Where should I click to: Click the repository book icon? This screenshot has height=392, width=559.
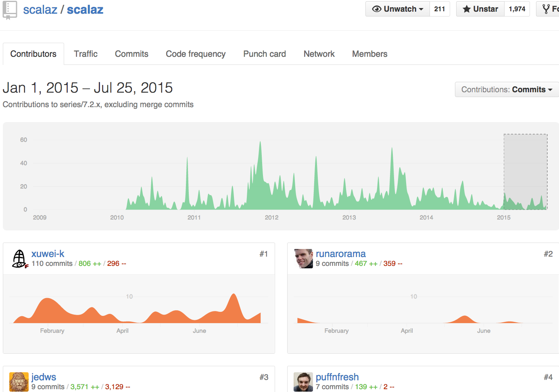point(10,10)
